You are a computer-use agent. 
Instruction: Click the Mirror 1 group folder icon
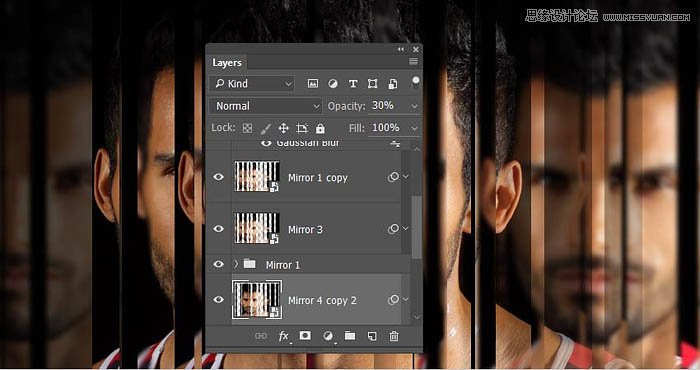pos(250,264)
